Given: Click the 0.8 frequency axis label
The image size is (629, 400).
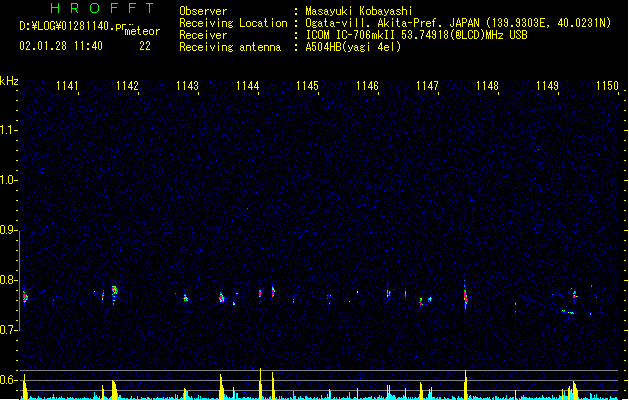Looking at the screenshot, I should 8,280.
